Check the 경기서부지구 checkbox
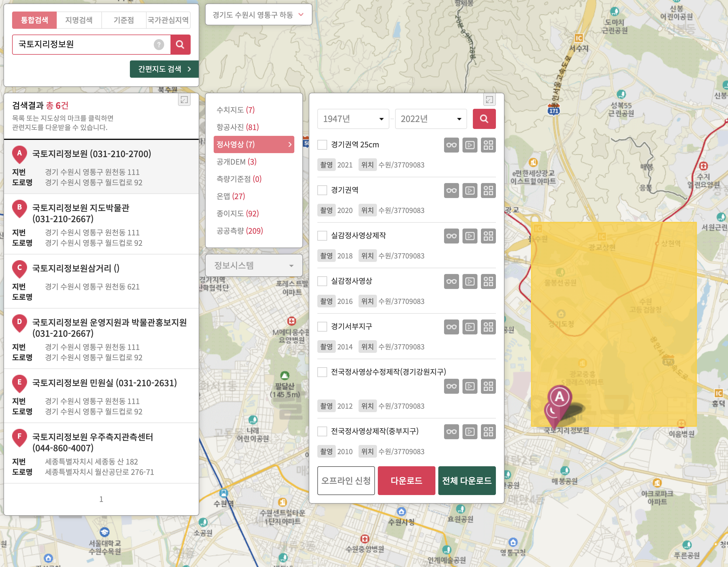 [322, 326]
